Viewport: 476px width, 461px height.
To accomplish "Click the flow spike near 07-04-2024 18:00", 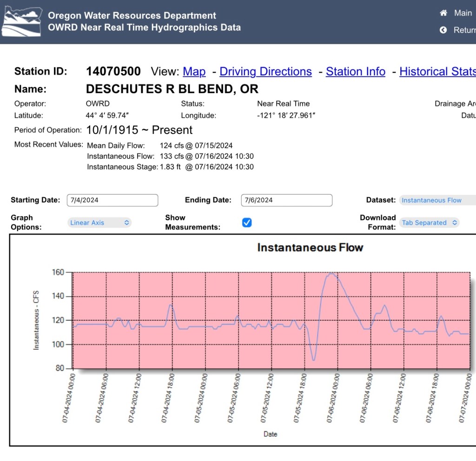I will click(x=171, y=305).
